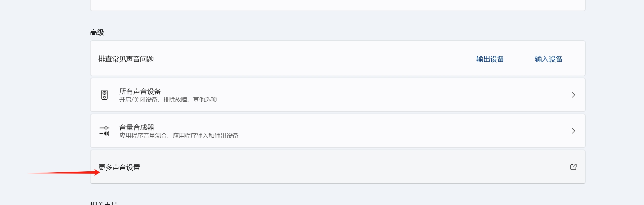Open the 输入设备 troubleshooter link
The image size is (644, 205).
(x=548, y=59)
